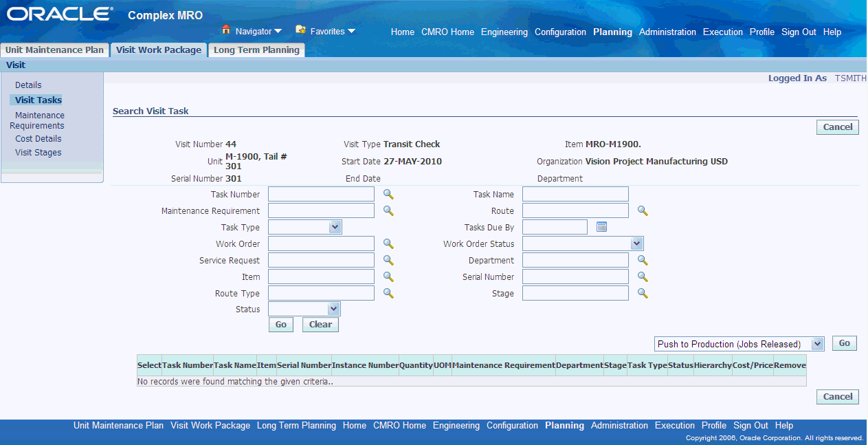Screen dimensions: 868x445
Task: Focus the Maintenance Requirement input field
Action: [321, 211]
